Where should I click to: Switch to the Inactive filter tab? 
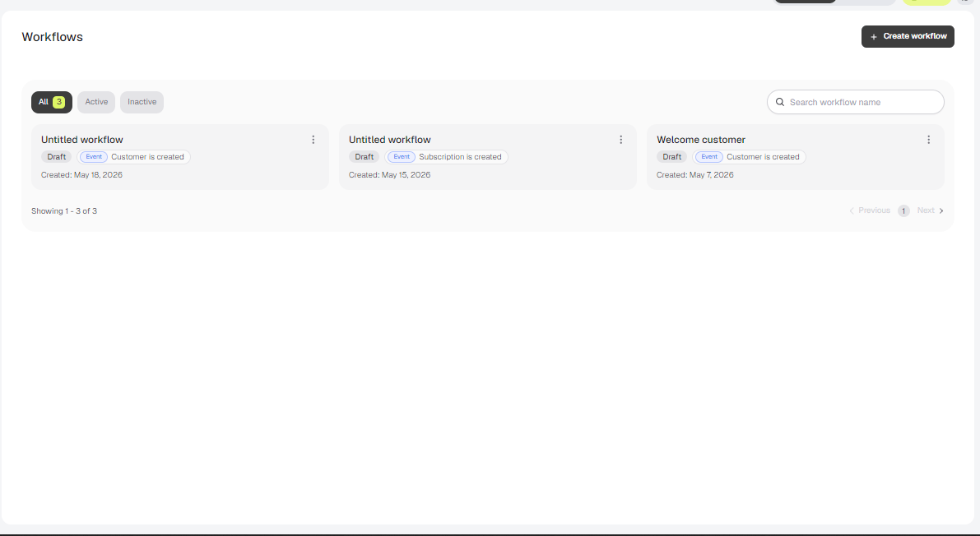(142, 102)
